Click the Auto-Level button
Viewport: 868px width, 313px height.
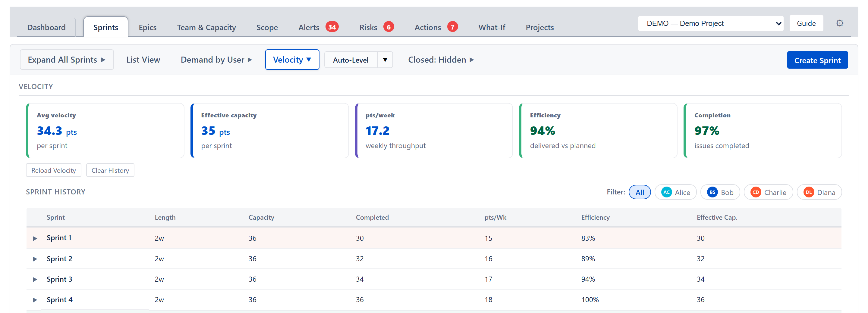click(x=351, y=60)
